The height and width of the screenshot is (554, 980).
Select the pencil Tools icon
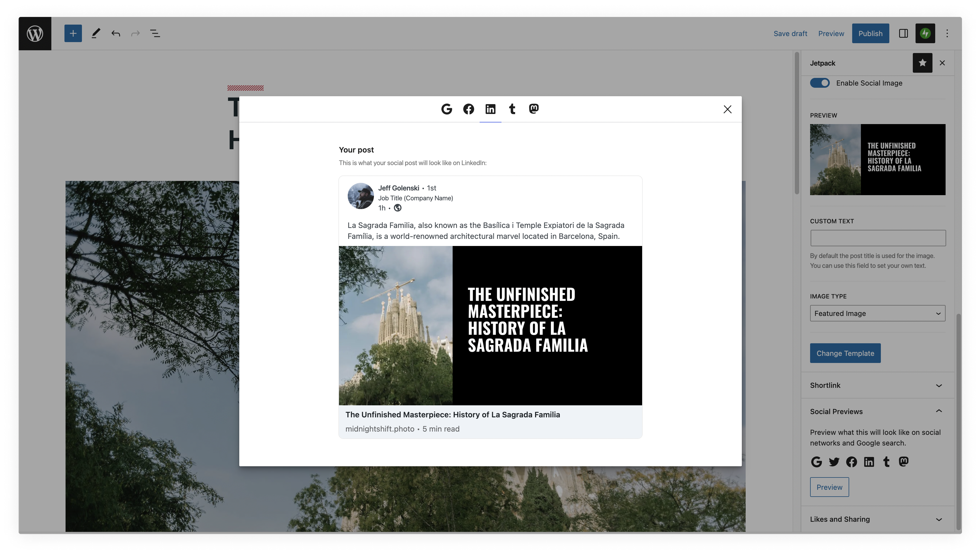pyautogui.click(x=96, y=34)
